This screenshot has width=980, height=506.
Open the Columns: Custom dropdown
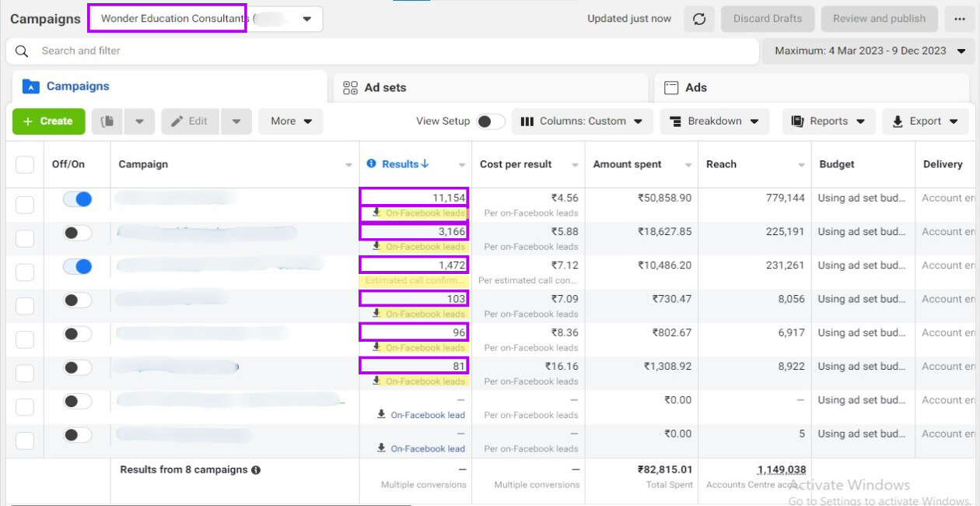[x=582, y=121]
